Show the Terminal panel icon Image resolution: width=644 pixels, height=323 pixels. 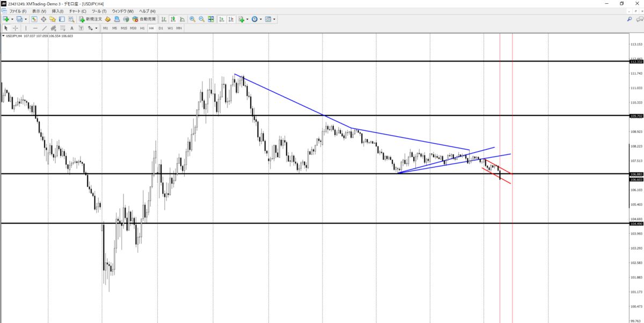point(62,19)
